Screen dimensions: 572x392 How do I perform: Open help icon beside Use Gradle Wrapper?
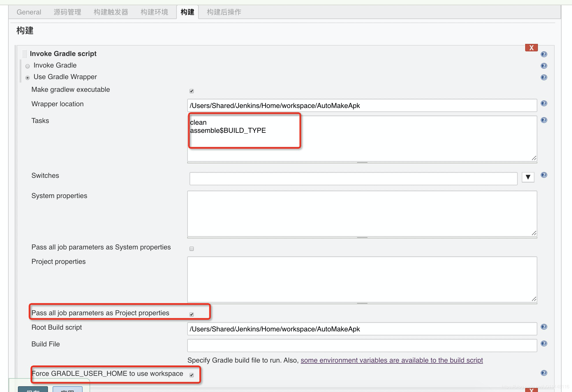(544, 77)
